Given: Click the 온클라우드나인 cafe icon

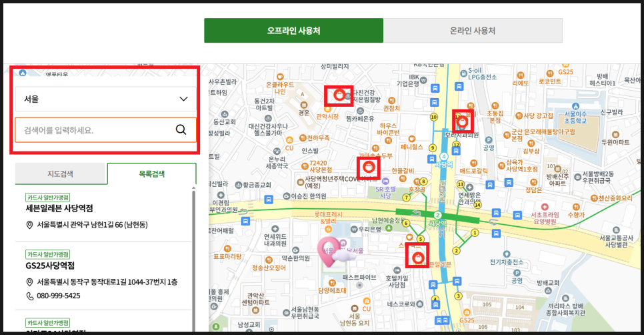Looking at the screenshot, I should [x=280, y=77].
